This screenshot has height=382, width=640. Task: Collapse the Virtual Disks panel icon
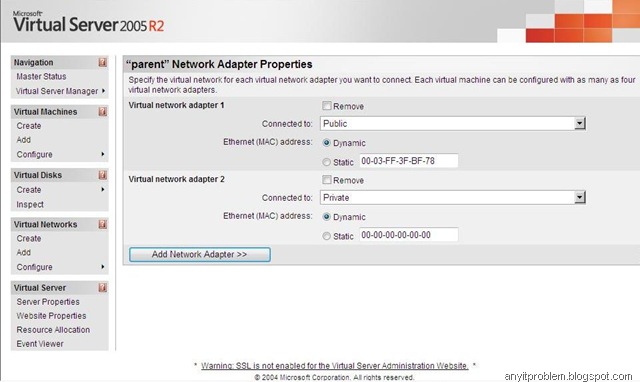point(102,175)
